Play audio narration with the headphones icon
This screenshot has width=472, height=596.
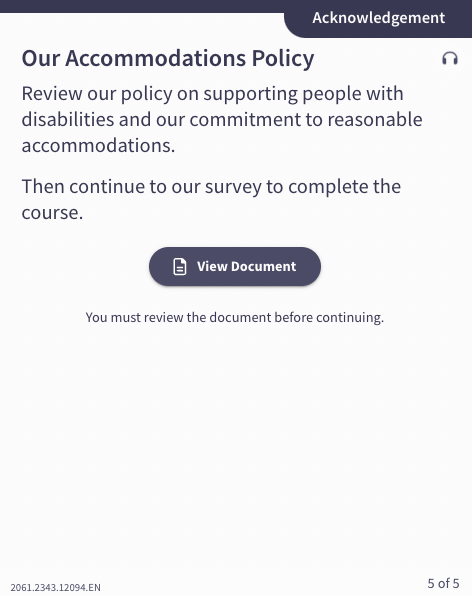coord(450,59)
